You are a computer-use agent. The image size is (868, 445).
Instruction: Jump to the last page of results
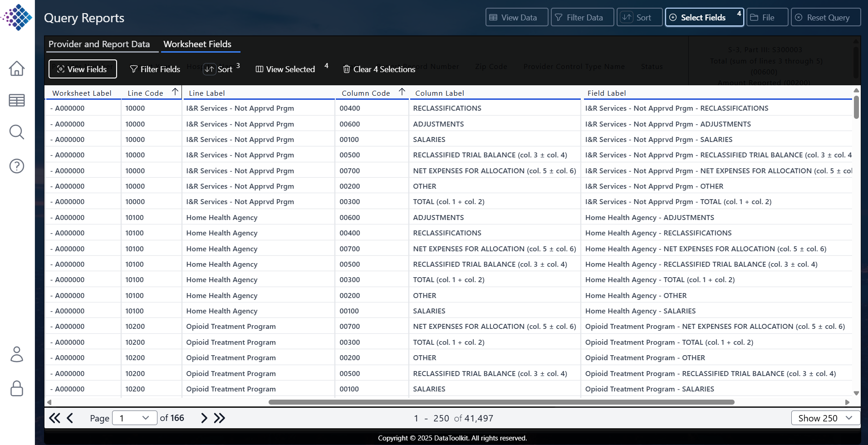[x=220, y=418]
